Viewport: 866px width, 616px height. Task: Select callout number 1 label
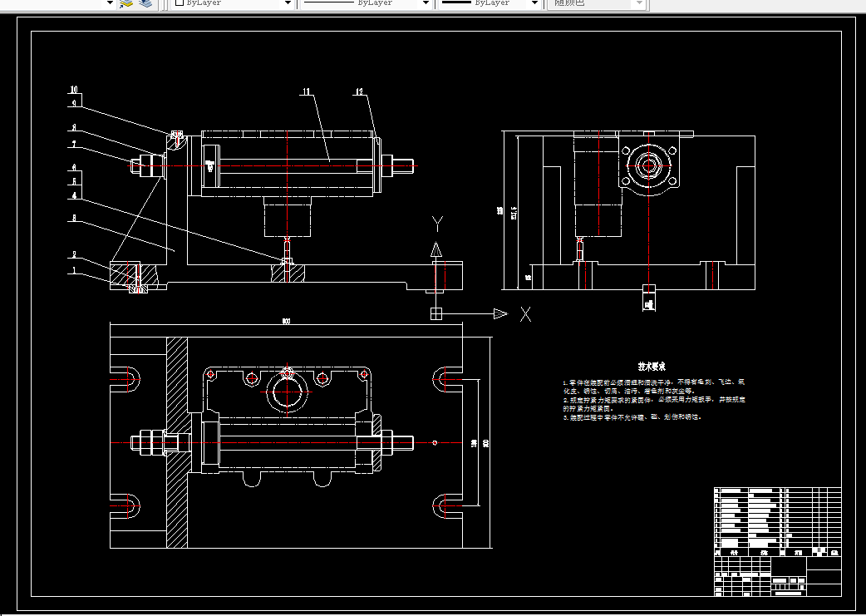coord(74,270)
